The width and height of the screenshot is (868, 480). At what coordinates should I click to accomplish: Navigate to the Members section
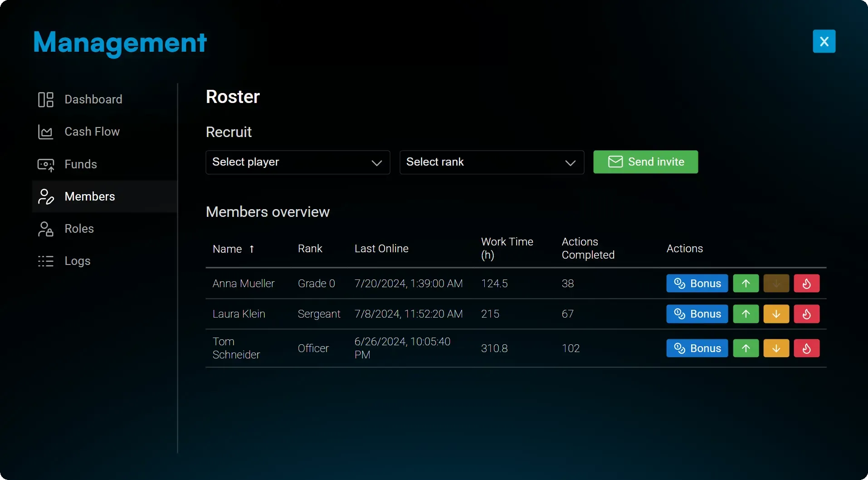[89, 196]
